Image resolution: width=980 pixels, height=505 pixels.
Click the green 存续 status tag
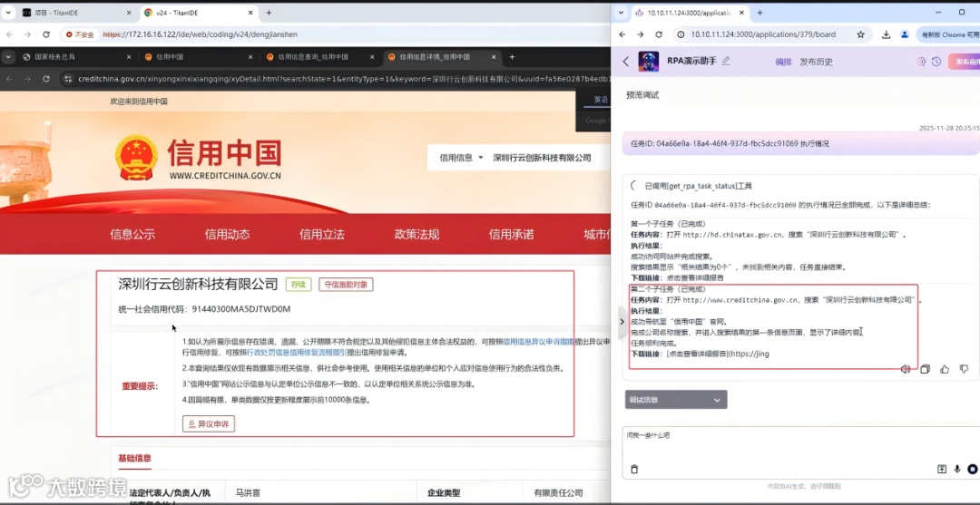coord(299,285)
